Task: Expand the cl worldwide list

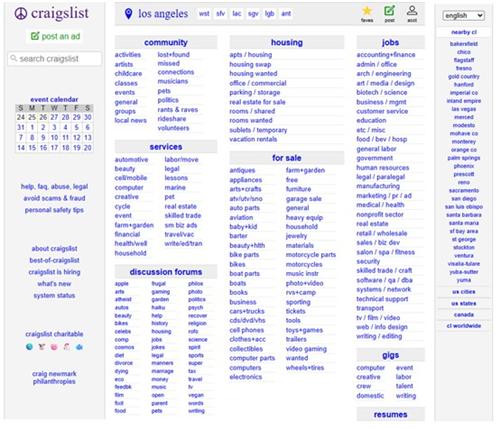Action: [x=464, y=326]
